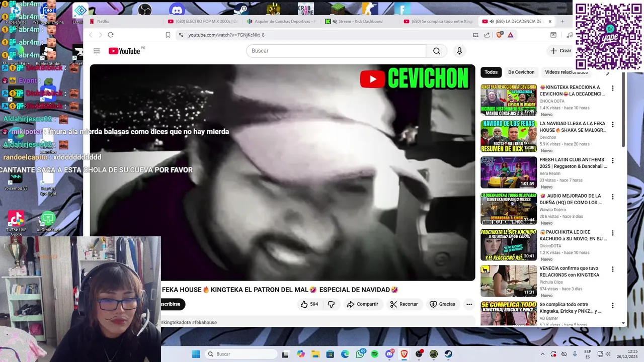Open Steam from the taskbar
This screenshot has width=644, height=362.
click(448, 354)
